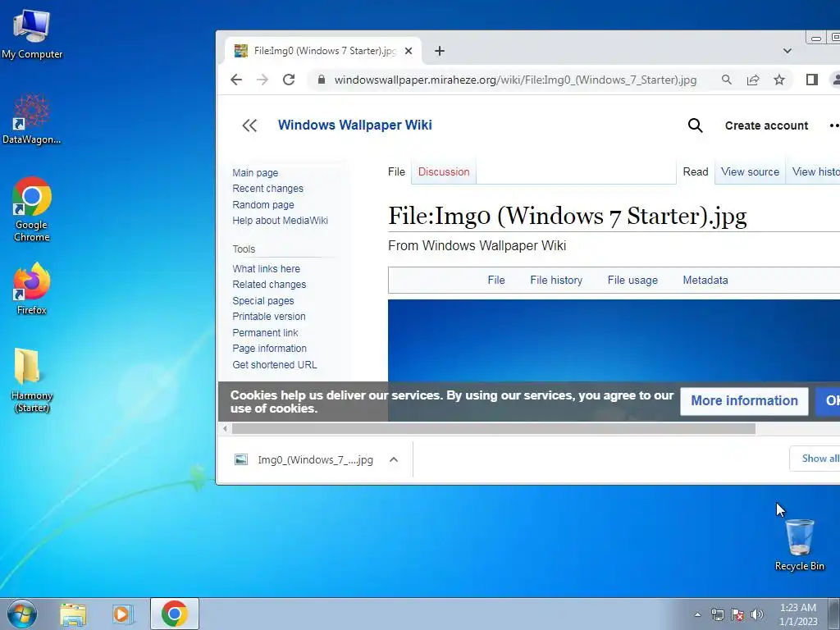Open Printable version link
Viewport: 840px width, 630px height.
pos(269,317)
